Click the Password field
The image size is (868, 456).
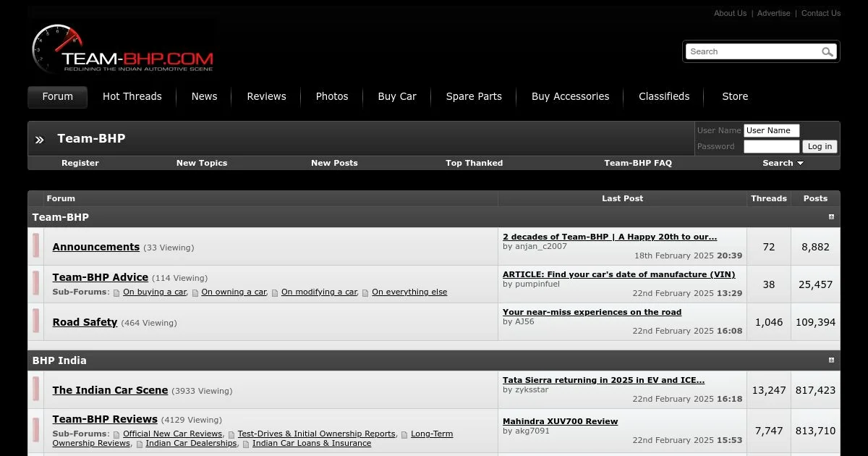click(771, 147)
